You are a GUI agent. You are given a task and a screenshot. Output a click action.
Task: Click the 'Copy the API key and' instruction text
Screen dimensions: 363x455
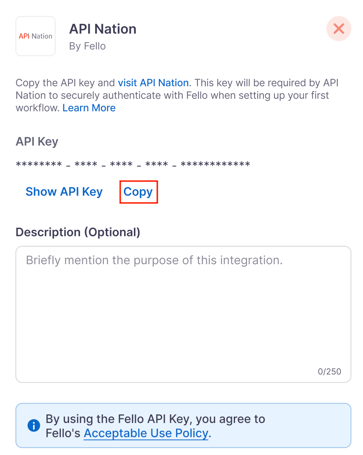coord(65,83)
